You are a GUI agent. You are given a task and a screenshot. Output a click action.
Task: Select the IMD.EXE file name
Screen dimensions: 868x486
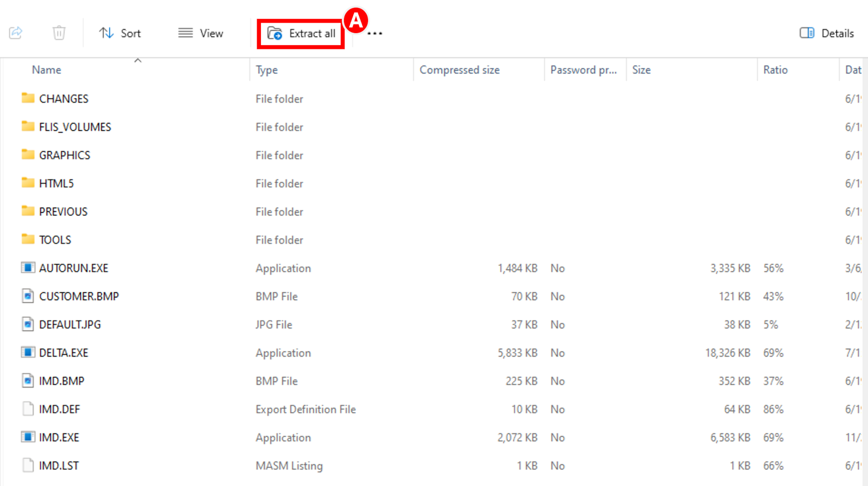coord(59,438)
